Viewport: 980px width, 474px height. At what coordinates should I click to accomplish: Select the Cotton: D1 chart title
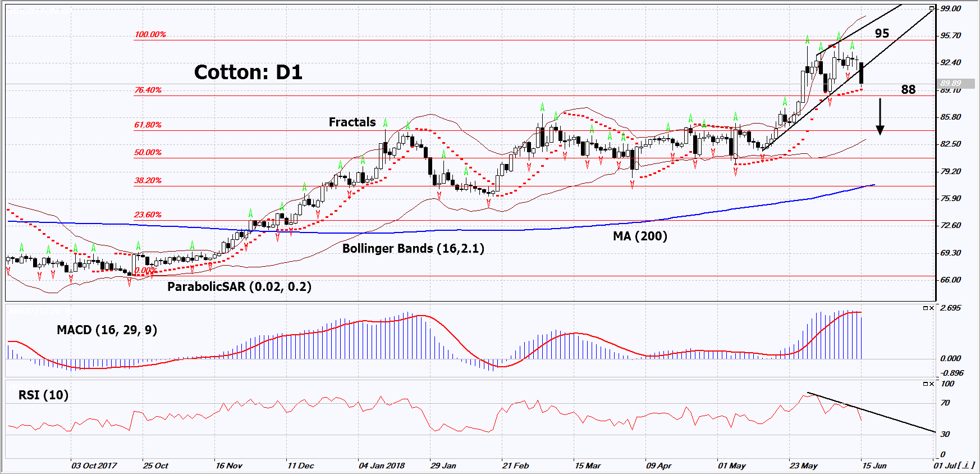(x=248, y=72)
